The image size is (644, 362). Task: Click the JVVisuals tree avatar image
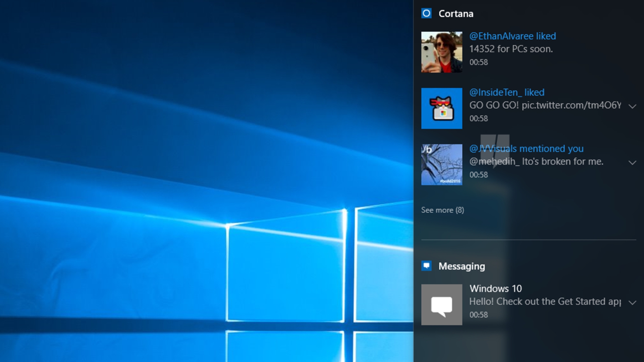tap(441, 165)
